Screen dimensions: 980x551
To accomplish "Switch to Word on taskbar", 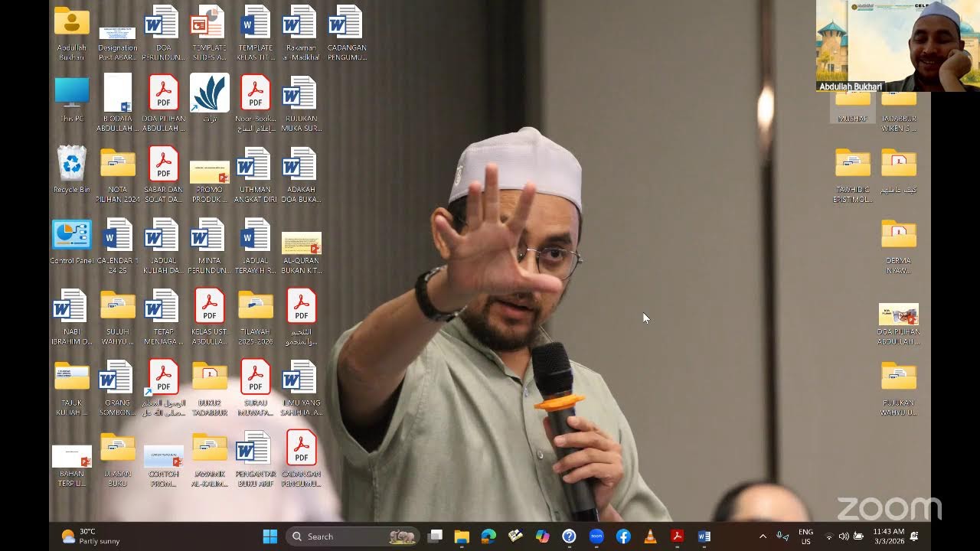I will tap(704, 536).
